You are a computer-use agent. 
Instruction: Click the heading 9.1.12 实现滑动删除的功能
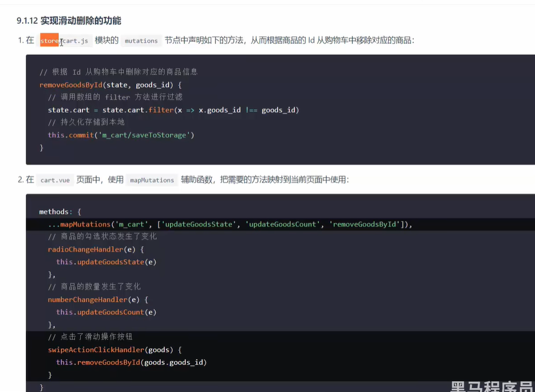click(69, 21)
